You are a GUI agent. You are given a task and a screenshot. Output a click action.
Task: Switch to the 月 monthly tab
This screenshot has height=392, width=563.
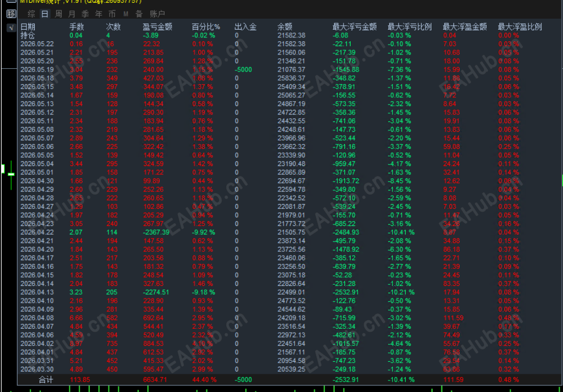(72, 14)
